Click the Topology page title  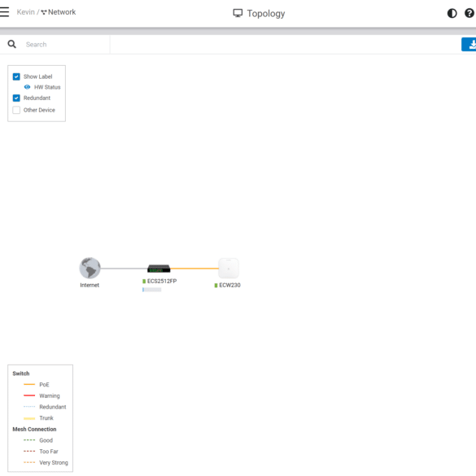click(x=265, y=13)
